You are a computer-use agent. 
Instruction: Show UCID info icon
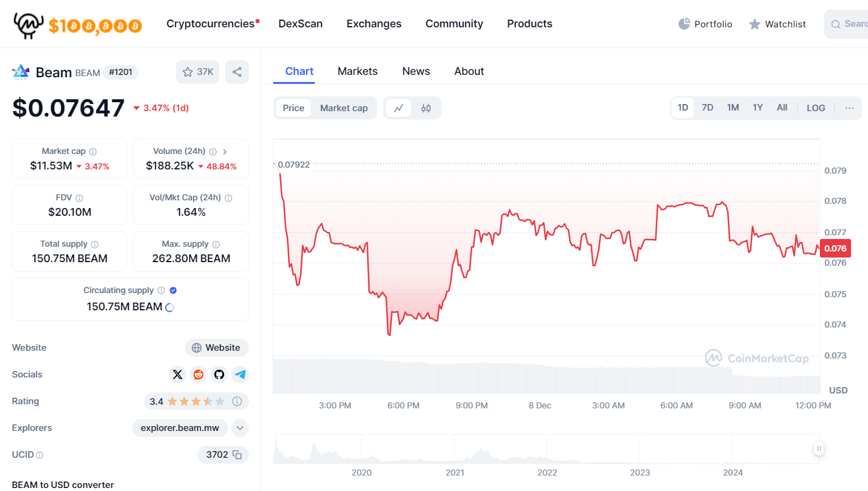click(x=40, y=455)
